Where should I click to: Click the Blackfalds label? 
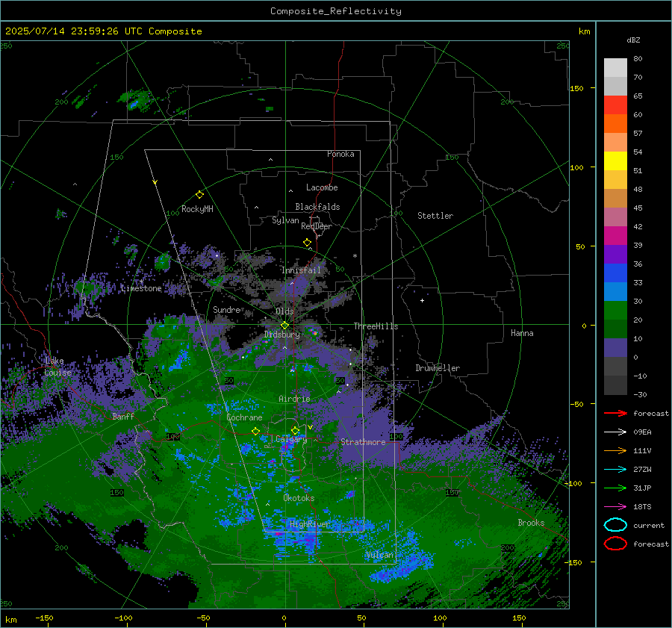point(317,207)
